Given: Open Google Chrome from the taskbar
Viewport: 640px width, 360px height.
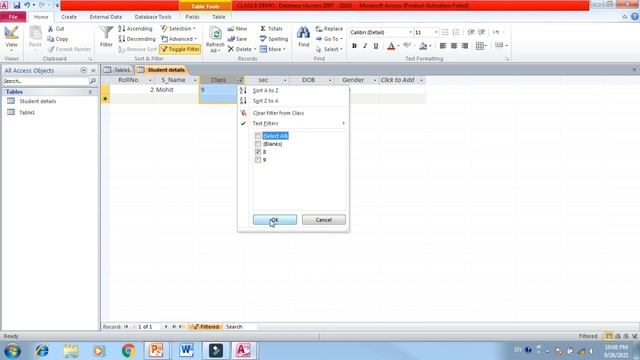Looking at the screenshot, I should click(129, 351).
